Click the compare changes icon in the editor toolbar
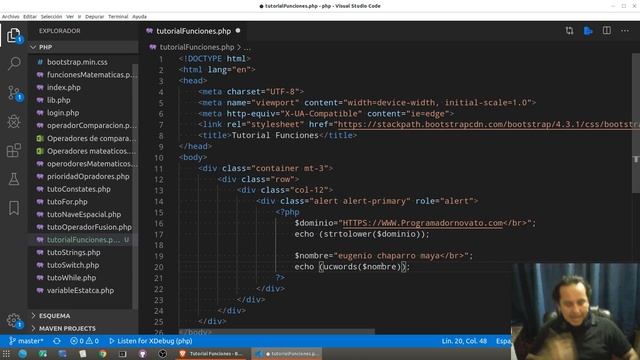Viewport: 640px width, 360px height. [x=569, y=31]
